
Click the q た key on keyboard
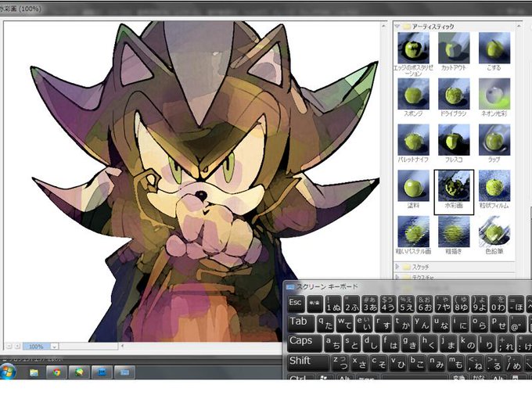(325, 323)
